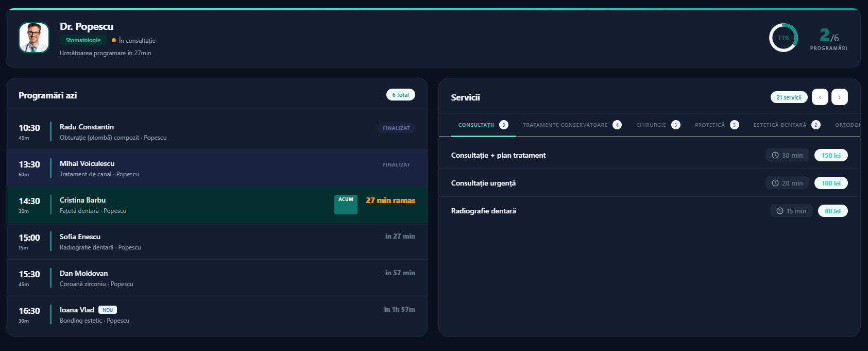Click the 100 lei price pill
The width and height of the screenshot is (868, 351).
(831, 183)
